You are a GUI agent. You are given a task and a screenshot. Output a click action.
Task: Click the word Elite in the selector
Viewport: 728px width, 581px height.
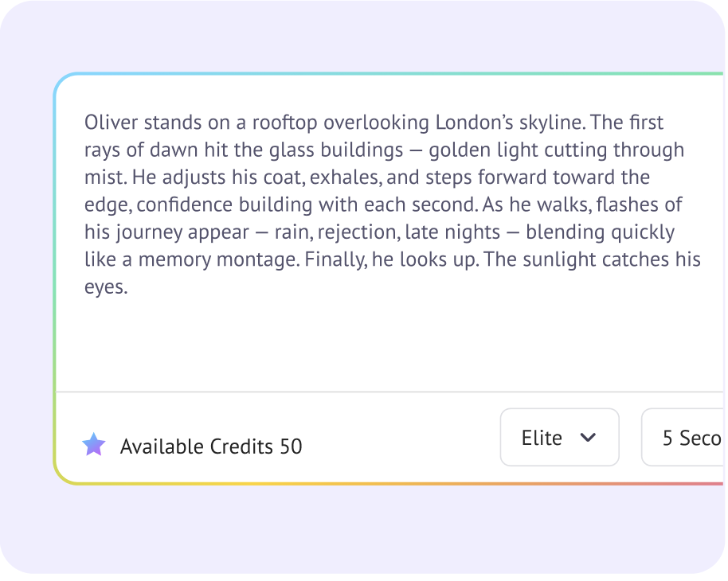click(542, 438)
